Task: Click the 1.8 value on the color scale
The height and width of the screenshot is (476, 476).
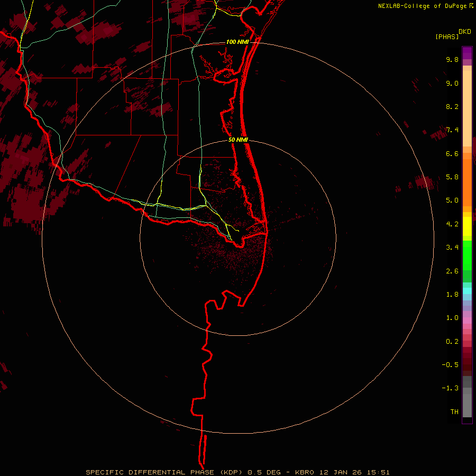Action: (452, 294)
